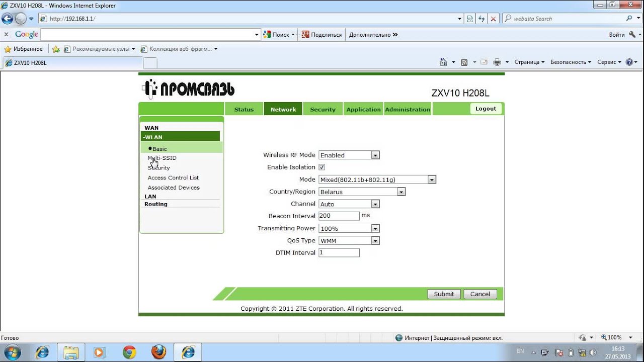Image resolution: width=644 pixels, height=362 pixels.
Task: Open the Access Control List page
Action: (x=173, y=177)
